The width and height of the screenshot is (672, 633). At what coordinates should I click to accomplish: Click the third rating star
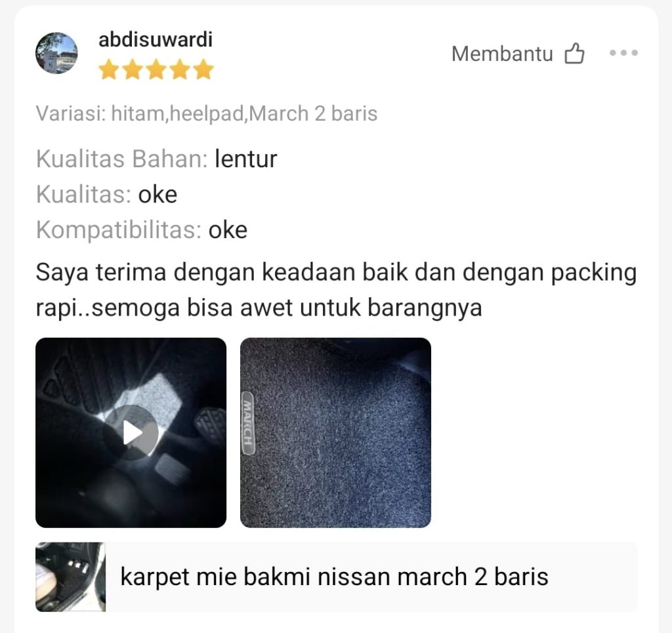coord(156,70)
